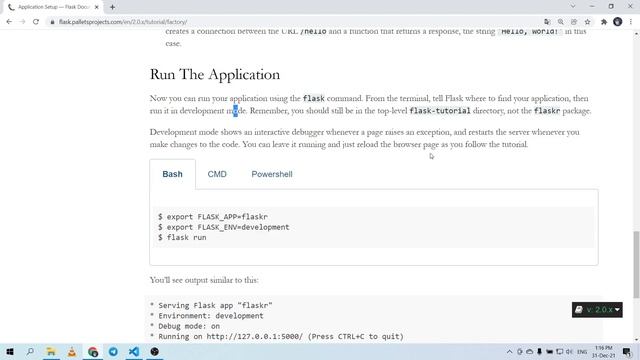Open the network tray icon
Screen dimensions: 640x360
pos(560,352)
